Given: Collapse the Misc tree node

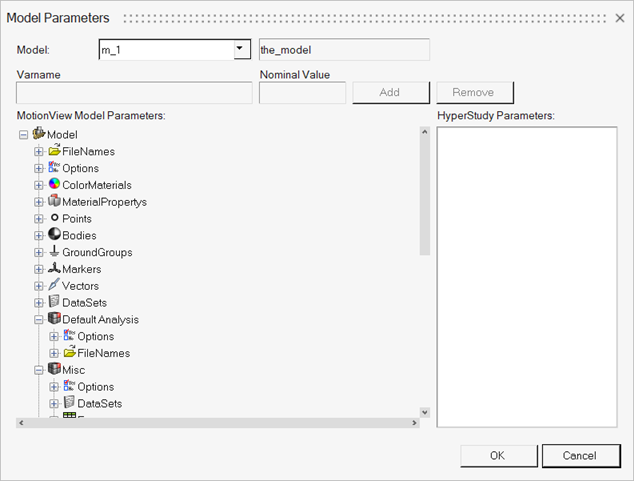Looking at the screenshot, I should click(x=39, y=370).
